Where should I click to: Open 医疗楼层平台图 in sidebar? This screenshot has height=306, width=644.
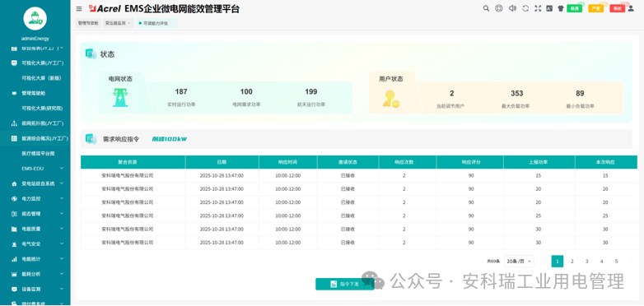click(38, 153)
